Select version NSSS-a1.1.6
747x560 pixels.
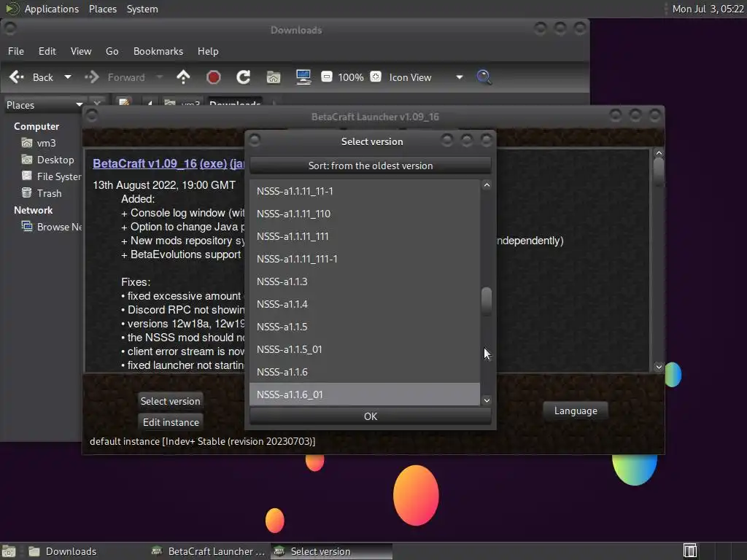(x=365, y=372)
